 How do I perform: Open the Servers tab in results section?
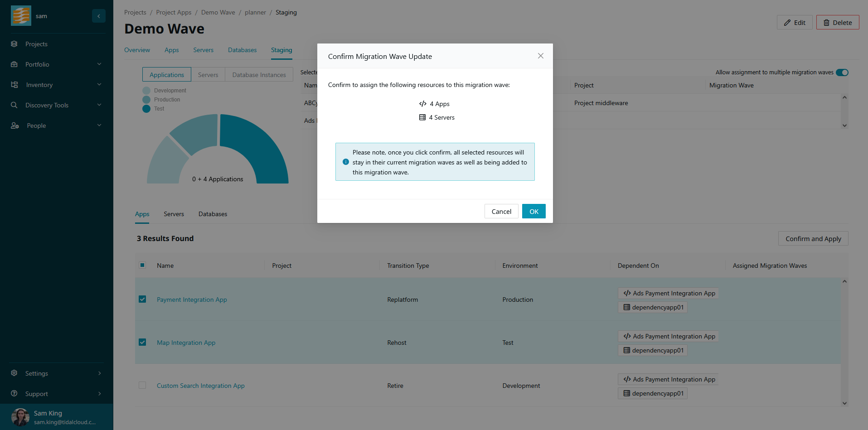(x=174, y=214)
